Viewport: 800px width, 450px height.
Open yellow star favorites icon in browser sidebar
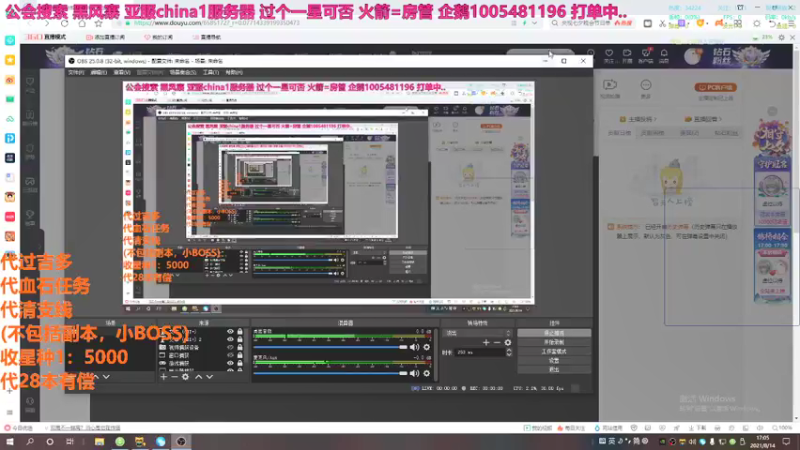click(x=10, y=60)
